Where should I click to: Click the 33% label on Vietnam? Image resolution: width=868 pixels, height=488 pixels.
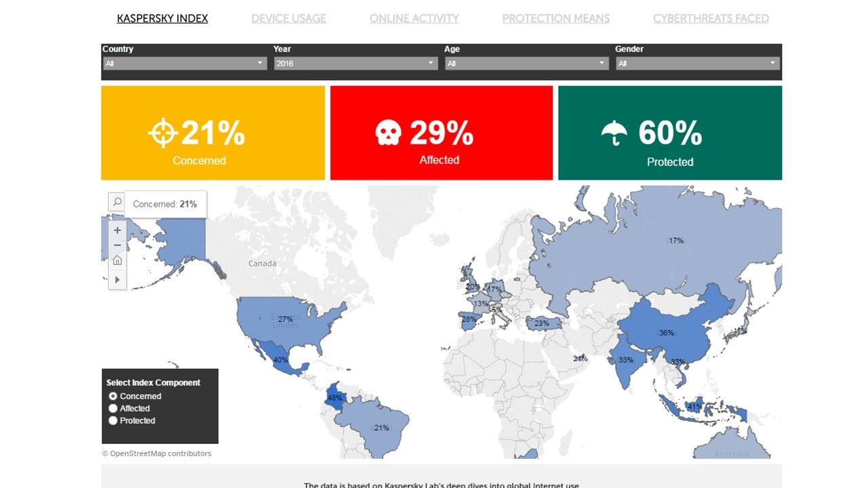(678, 362)
